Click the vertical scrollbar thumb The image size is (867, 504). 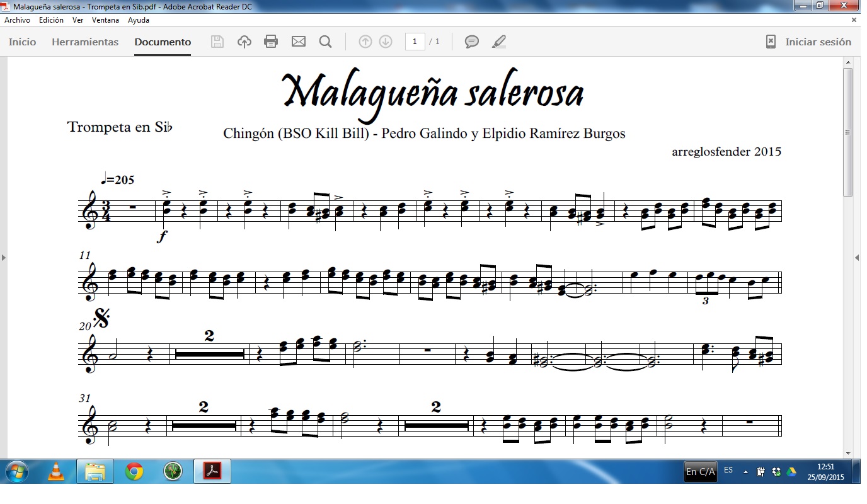tap(847, 132)
